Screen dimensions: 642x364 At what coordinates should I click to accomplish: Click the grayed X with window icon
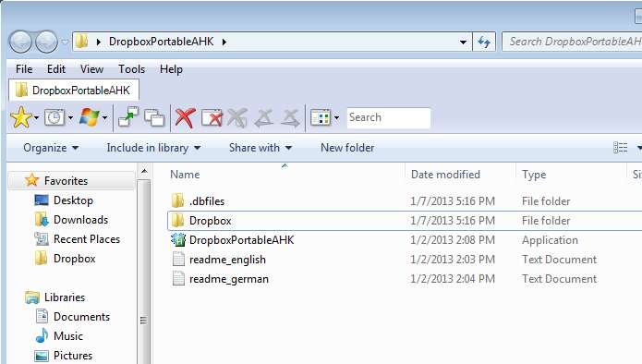point(237,118)
